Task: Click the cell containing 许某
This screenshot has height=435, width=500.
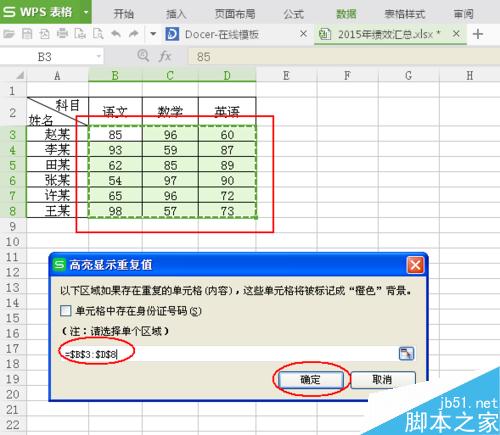Action: coord(57,196)
